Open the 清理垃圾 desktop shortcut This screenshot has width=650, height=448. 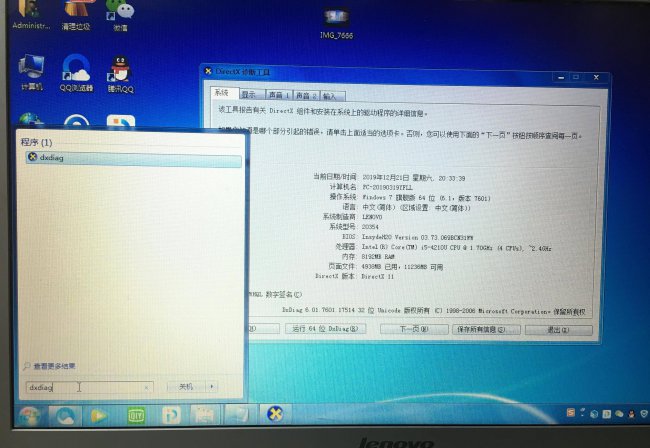(x=76, y=15)
